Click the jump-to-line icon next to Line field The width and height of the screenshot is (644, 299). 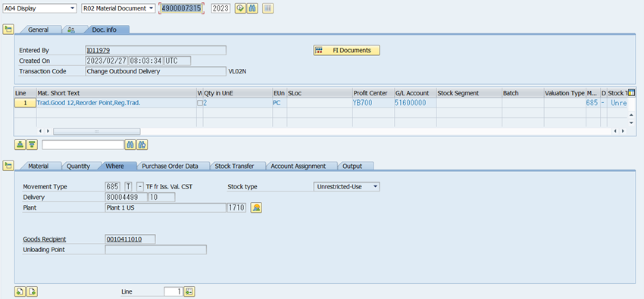[189, 291]
